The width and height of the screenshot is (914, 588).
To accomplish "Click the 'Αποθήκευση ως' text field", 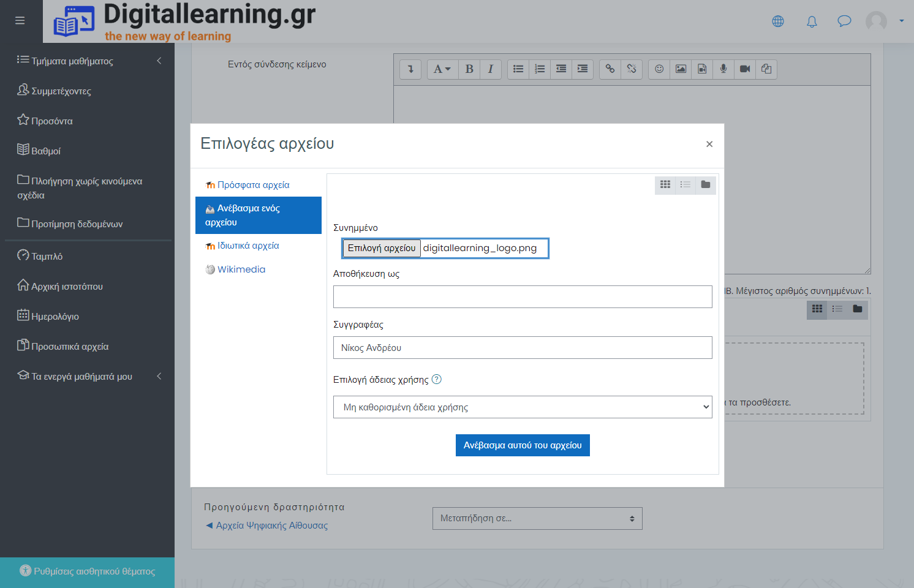I will pos(523,297).
